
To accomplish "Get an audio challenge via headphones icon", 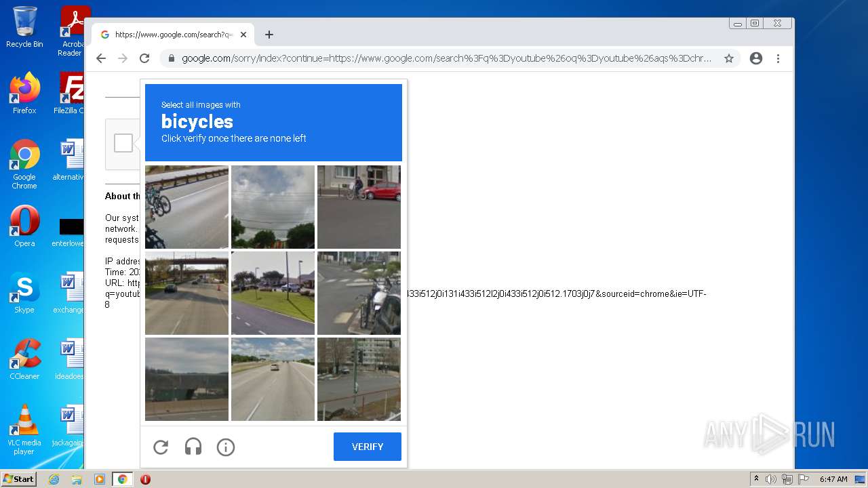I will [x=193, y=447].
